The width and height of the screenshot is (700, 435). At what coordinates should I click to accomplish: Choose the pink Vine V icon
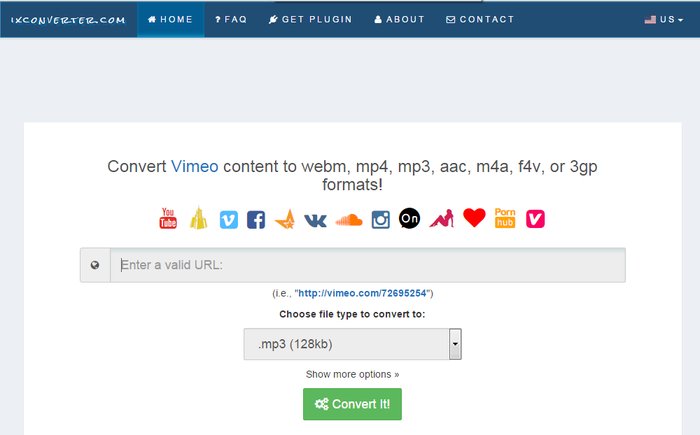click(535, 219)
